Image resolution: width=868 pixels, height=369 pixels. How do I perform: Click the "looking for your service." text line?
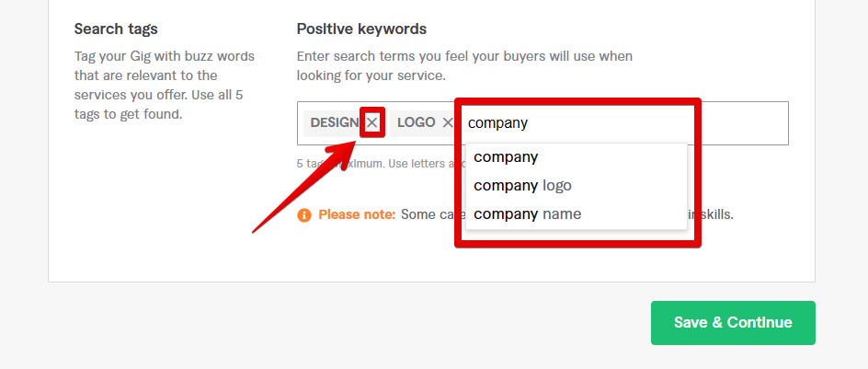click(x=371, y=75)
